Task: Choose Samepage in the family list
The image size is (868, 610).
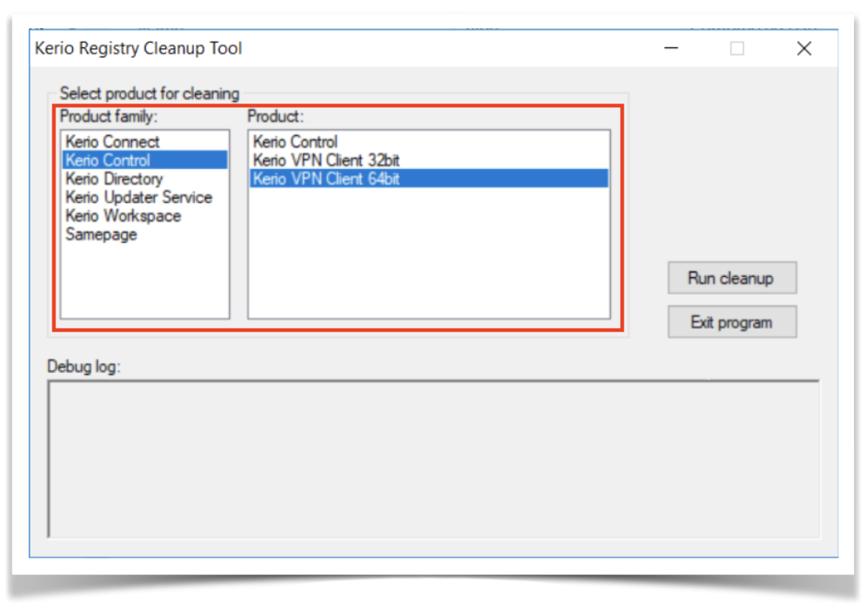Action: point(145,234)
